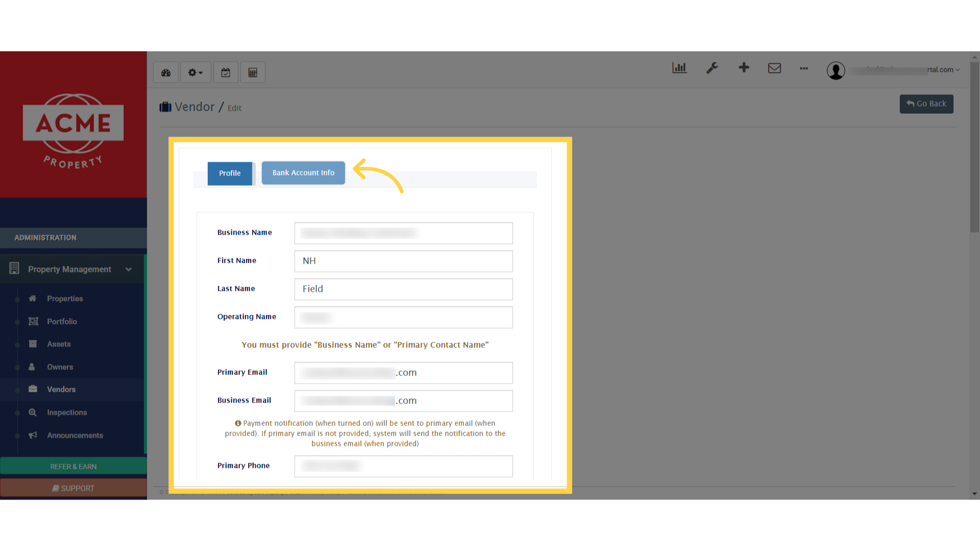Open the gear settings dropdown

tap(195, 72)
